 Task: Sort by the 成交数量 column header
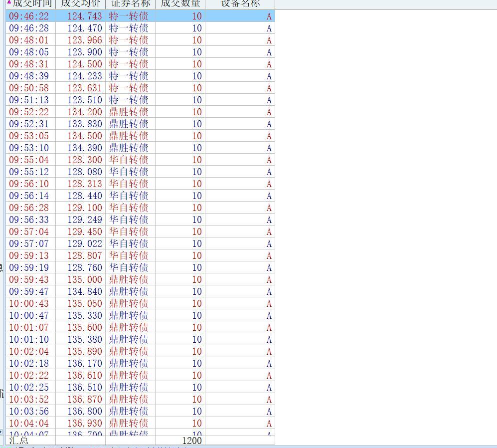tap(180, 4)
